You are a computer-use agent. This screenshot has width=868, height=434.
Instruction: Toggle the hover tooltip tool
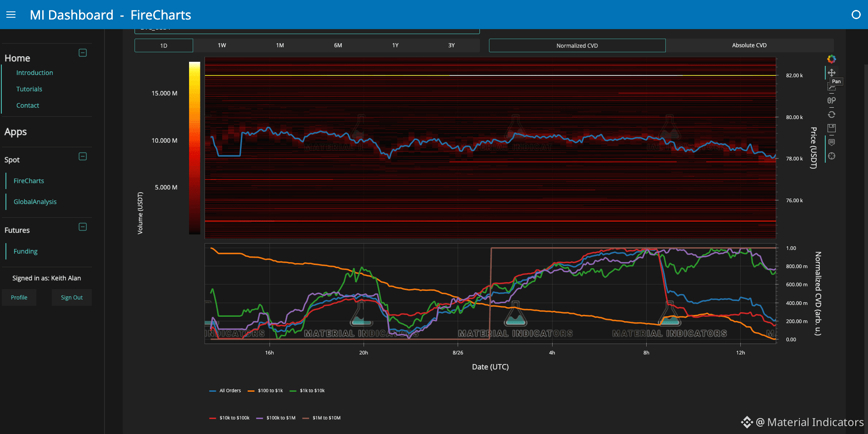832,142
